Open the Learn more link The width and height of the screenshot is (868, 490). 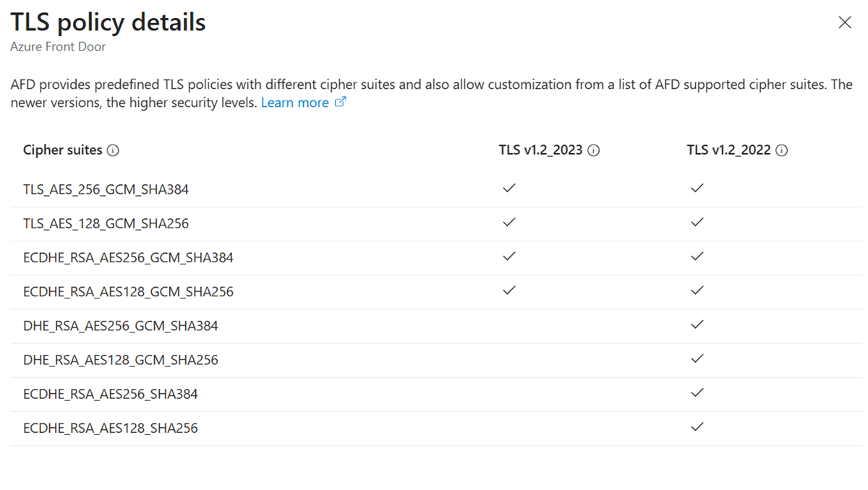(294, 103)
